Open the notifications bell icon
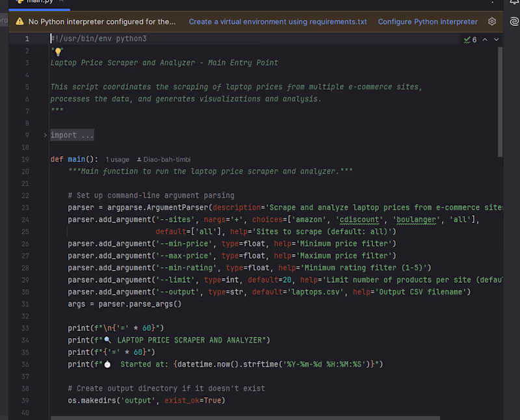520x420 pixels. [515, 3]
